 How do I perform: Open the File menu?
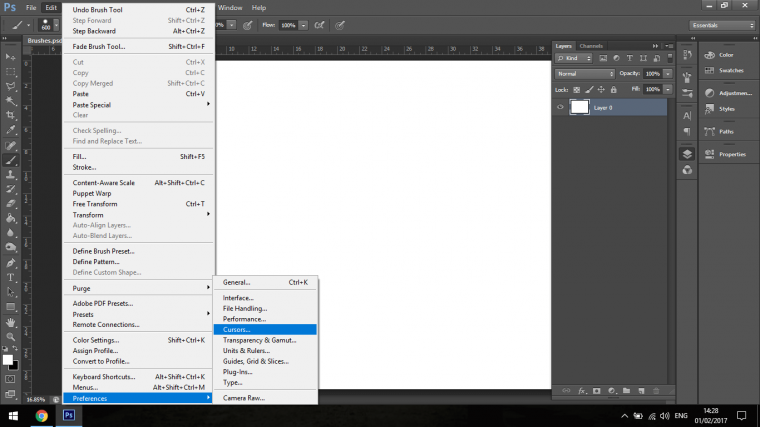(31, 8)
